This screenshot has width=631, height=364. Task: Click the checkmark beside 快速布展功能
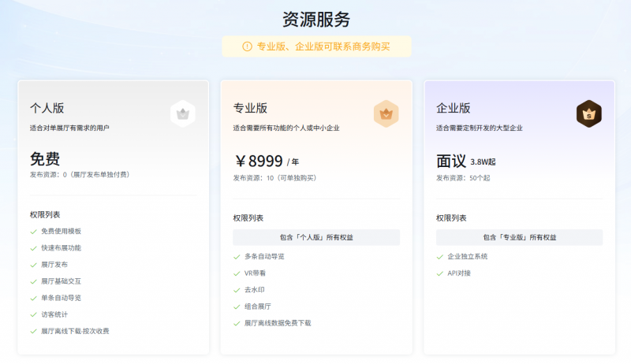pos(33,248)
